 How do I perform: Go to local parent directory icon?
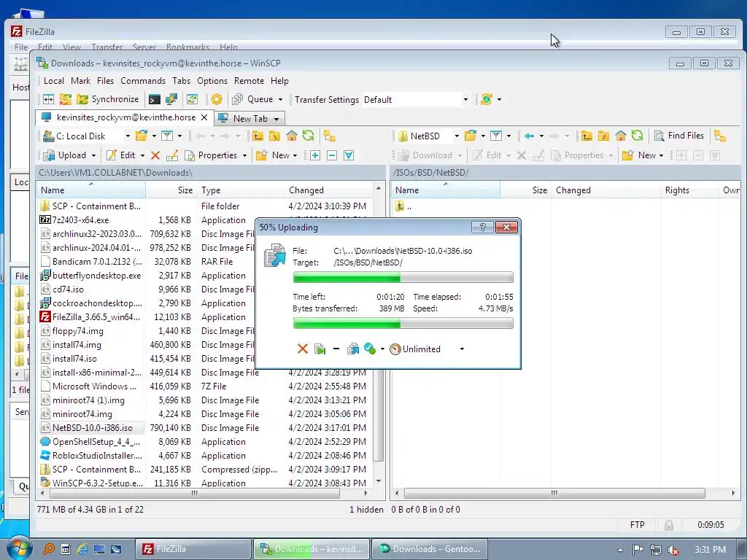click(258, 136)
